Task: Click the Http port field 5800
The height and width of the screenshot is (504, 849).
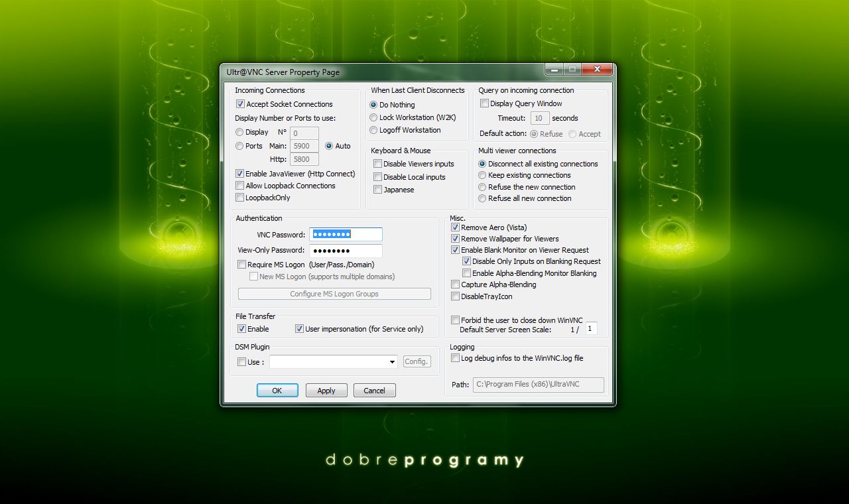Action: coord(304,159)
